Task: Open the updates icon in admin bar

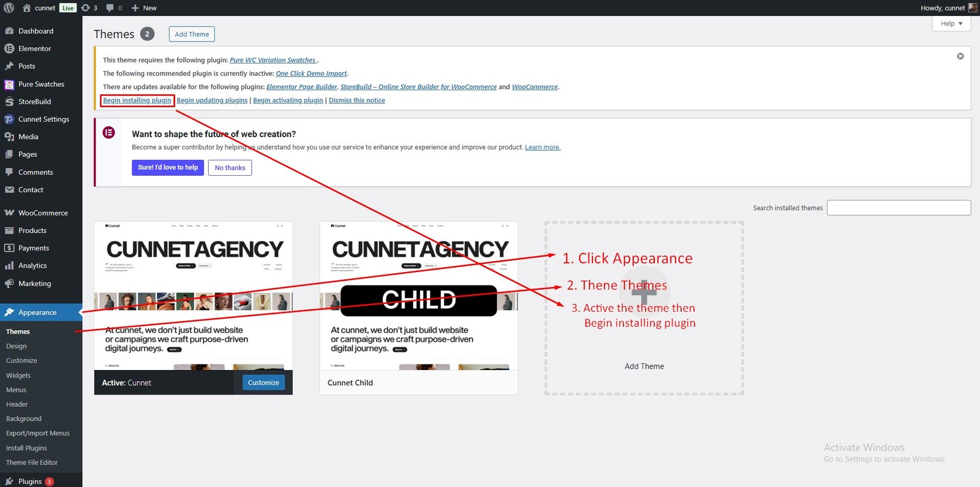Action: tap(89, 8)
